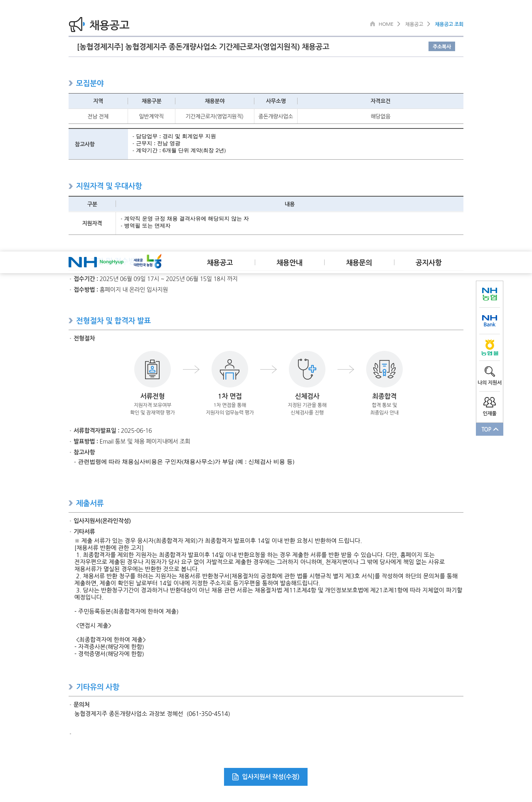Click the chevron before 제출서류 heading

(71, 503)
